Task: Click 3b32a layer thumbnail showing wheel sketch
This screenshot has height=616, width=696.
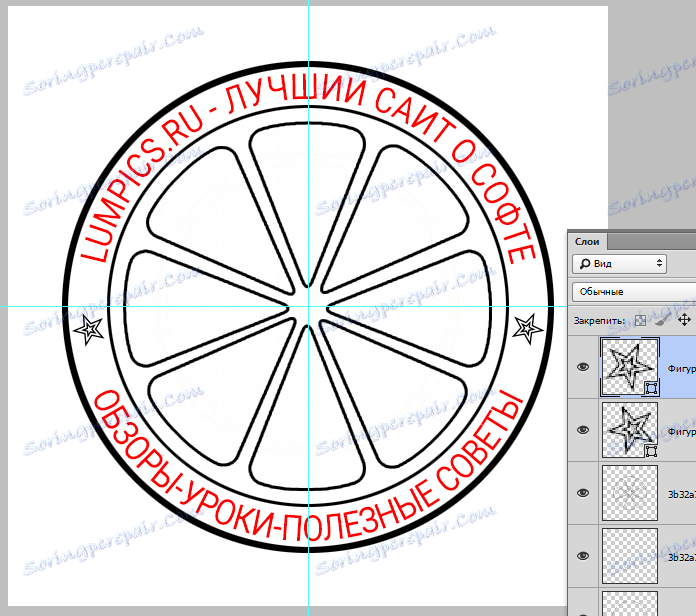Action: tap(629, 493)
